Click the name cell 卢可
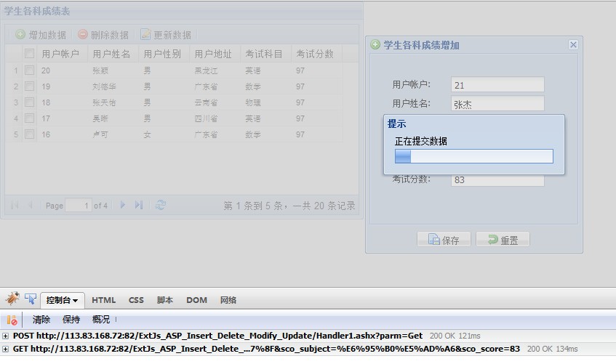The image size is (616, 364). (100, 134)
